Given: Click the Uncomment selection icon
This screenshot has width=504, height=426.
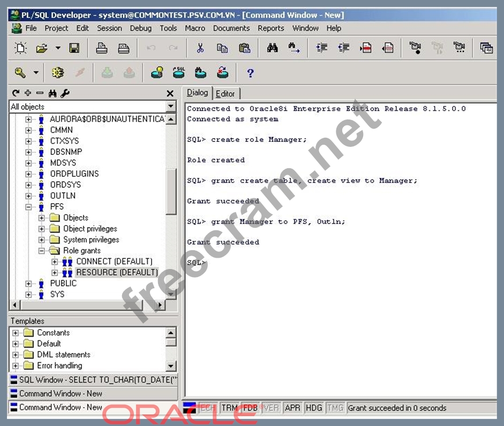Looking at the screenshot, I should click(388, 48).
